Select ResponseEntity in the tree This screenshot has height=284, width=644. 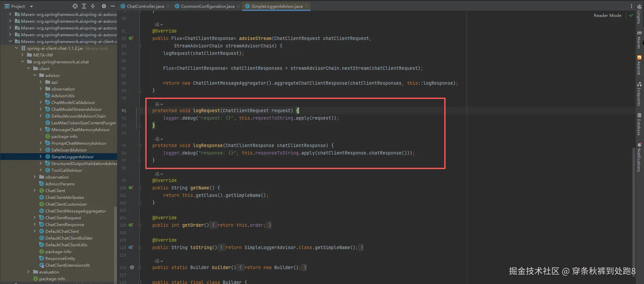tap(60, 258)
